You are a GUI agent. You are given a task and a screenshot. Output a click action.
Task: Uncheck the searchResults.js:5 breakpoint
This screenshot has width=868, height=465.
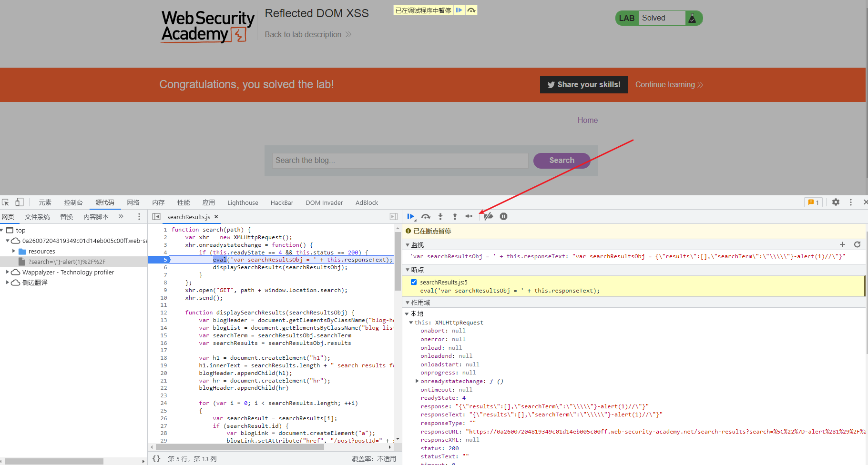(x=414, y=282)
